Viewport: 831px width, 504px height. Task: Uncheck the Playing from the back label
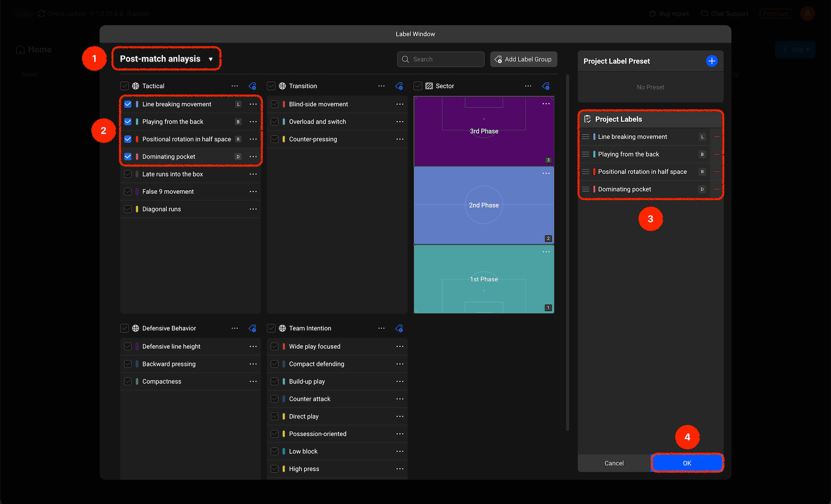tap(128, 122)
